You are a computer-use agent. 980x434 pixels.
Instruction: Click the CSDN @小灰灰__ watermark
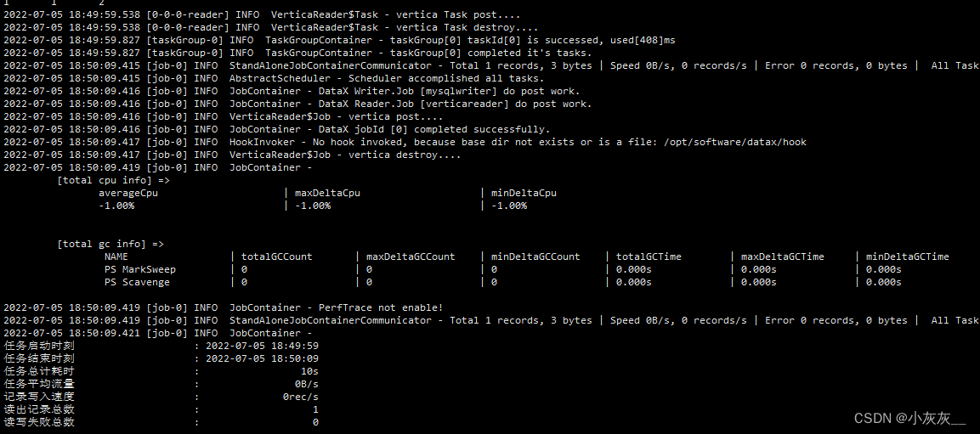[x=909, y=418]
